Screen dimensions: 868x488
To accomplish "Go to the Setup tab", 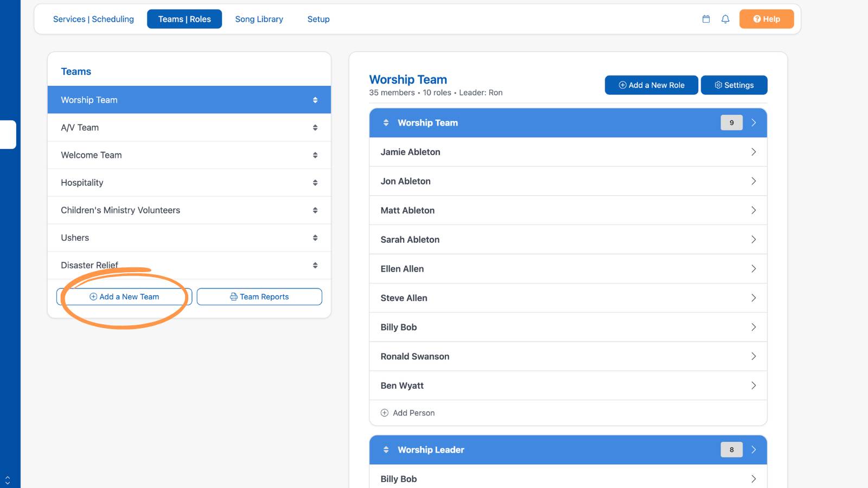I will point(318,19).
